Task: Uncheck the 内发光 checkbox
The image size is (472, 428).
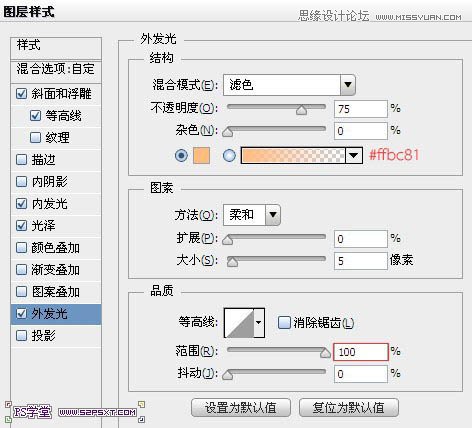Action: [x=21, y=204]
